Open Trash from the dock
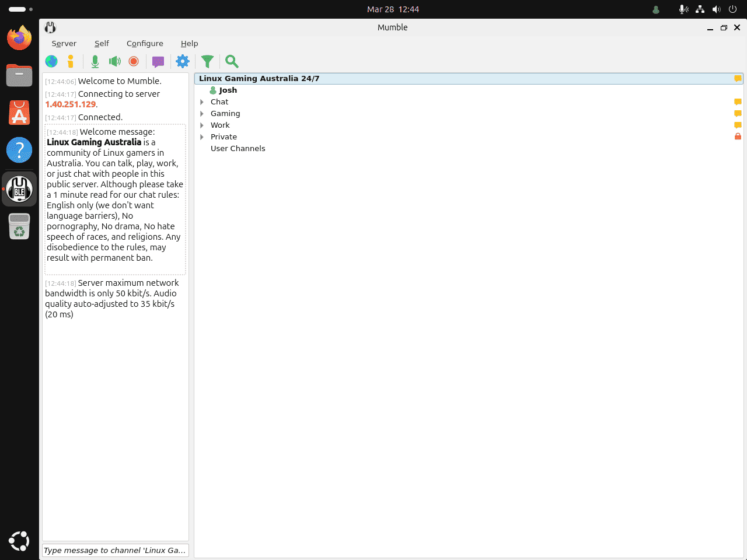 point(19,226)
